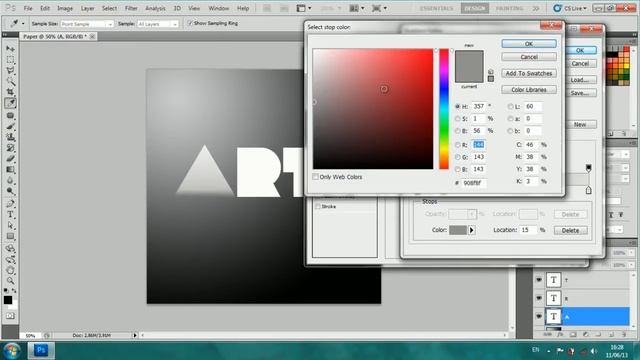This screenshot has height=360, width=640.
Task: Select the Lasso tool
Action: pyautogui.click(x=10, y=71)
